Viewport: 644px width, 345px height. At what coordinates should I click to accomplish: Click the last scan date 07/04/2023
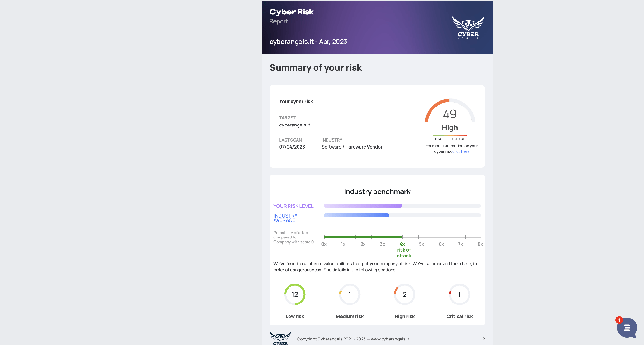tap(292, 147)
